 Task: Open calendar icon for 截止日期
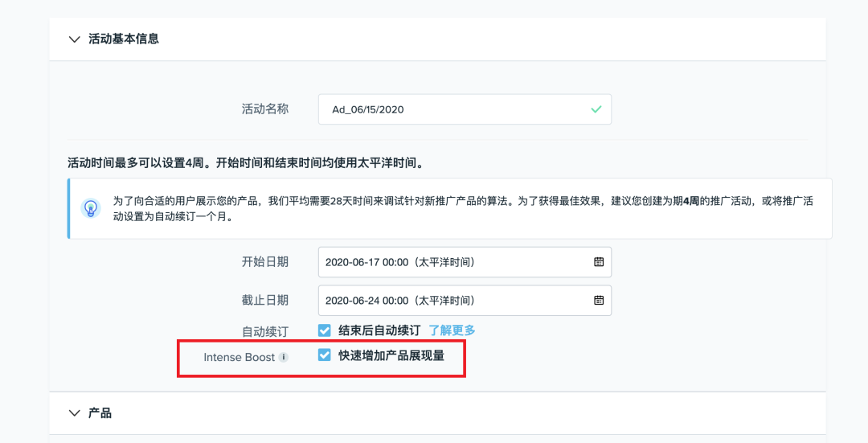pos(599,300)
